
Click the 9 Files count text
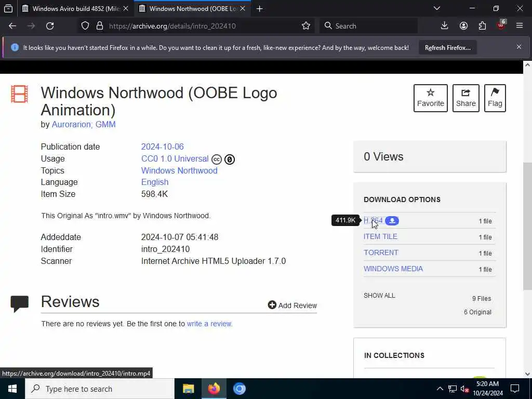[482, 299]
